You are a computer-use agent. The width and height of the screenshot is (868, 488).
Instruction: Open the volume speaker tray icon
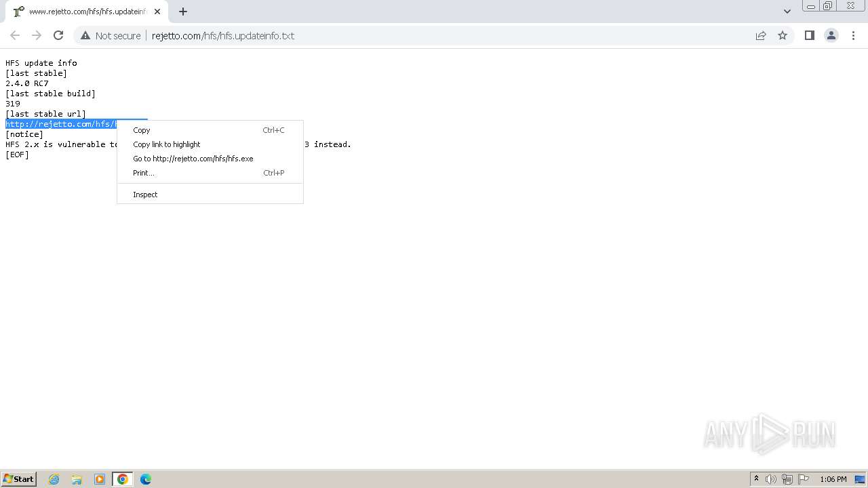point(771,479)
